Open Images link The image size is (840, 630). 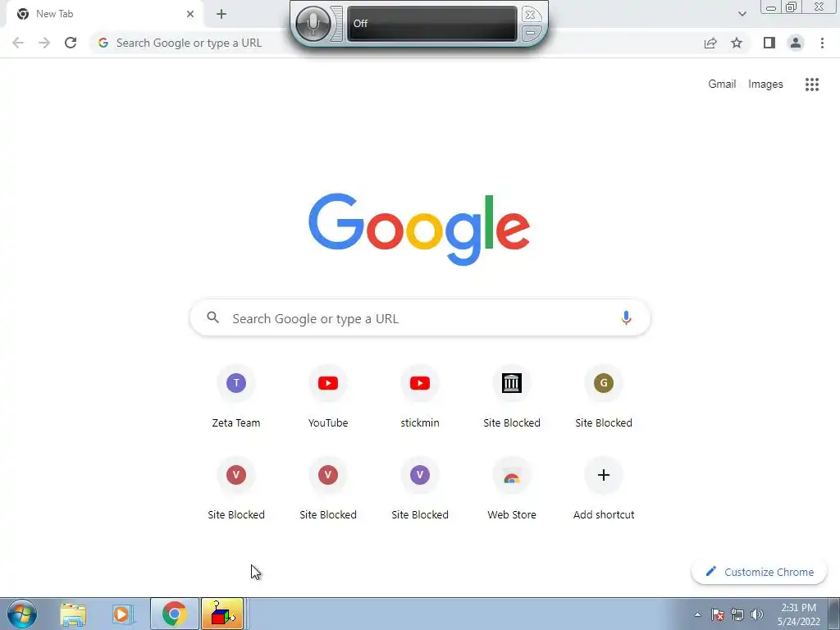tap(765, 84)
